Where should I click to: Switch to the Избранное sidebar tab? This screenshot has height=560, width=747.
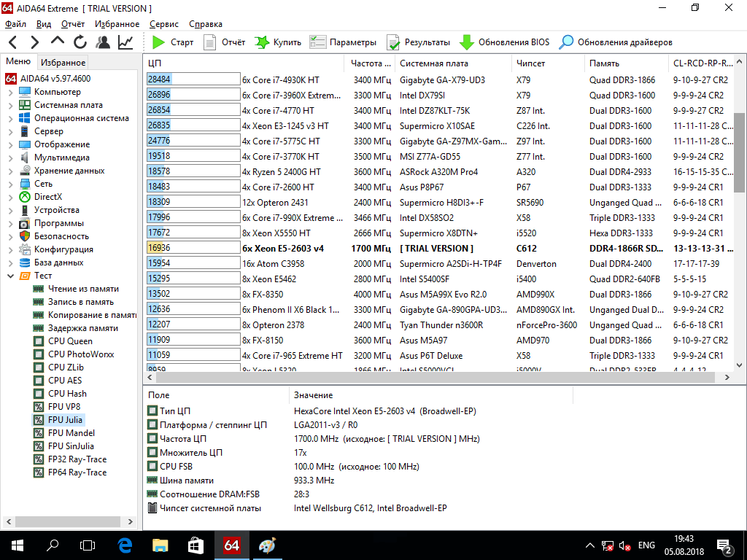[63, 63]
